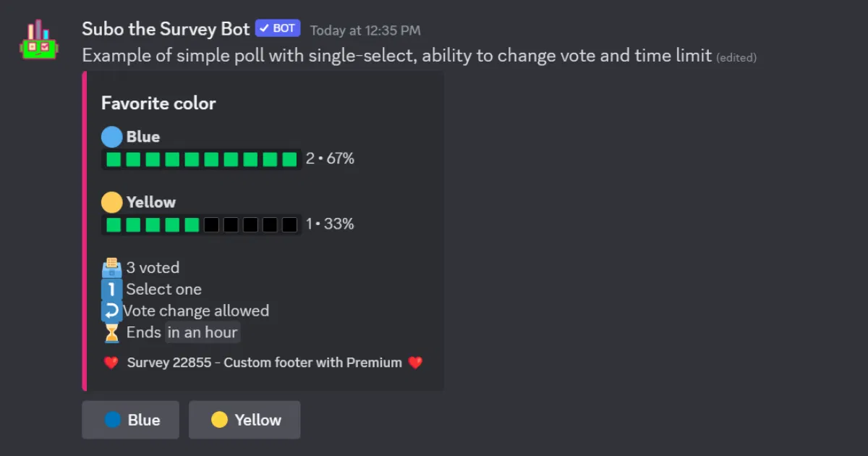Click the blue circle emoji beside Blue
Viewport: 868px width, 456px height.
pos(111,137)
